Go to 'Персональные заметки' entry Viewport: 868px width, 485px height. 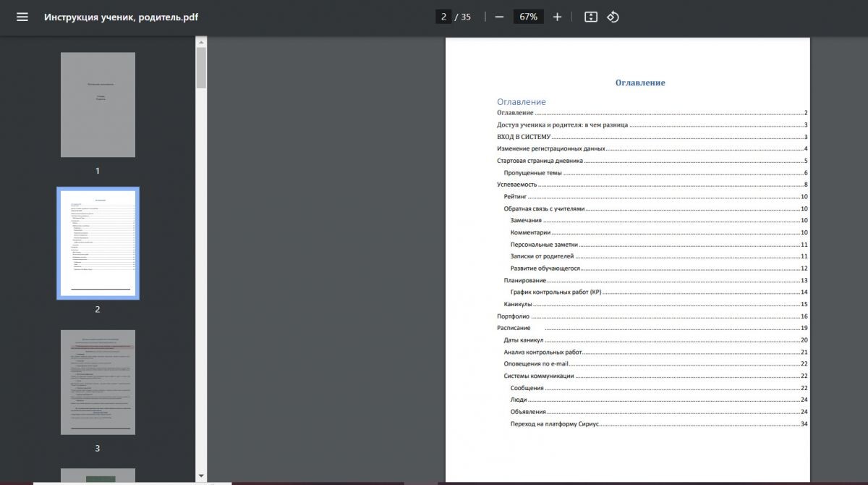tap(658, 245)
